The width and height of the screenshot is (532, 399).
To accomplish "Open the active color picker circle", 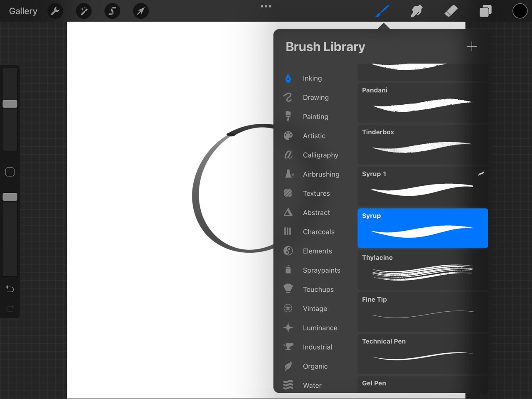I will 520,11.
